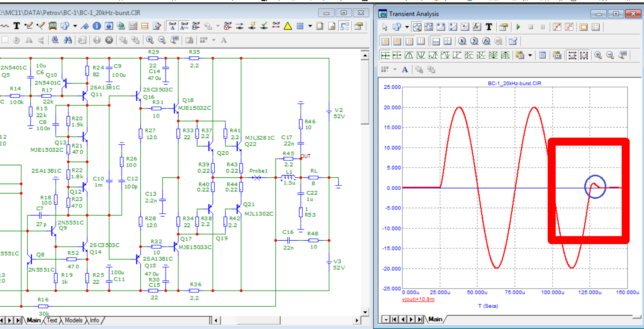Screen dimensions: 644x329
Task: Maximize the Transient Analysis window
Action: tap(616, 14)
